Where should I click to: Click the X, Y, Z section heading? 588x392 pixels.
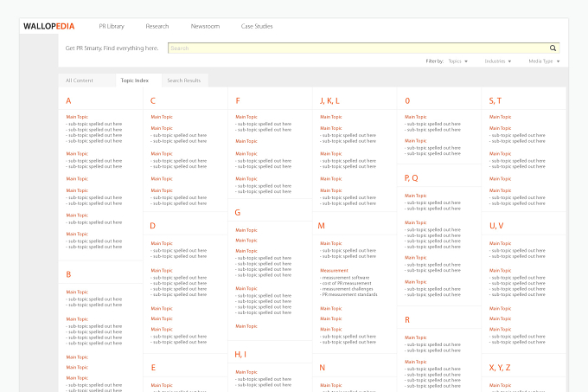[x=500, y=368]
